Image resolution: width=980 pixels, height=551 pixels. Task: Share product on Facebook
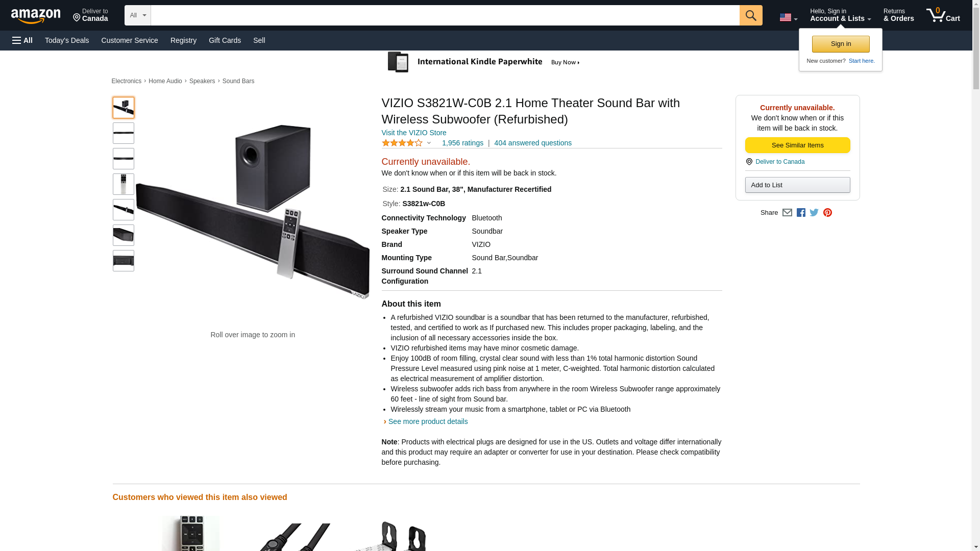(x=801, y=213)
